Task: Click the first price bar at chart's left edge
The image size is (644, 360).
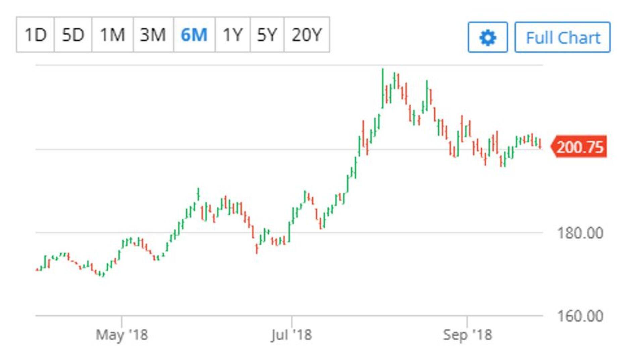Action: coord(37,269)
